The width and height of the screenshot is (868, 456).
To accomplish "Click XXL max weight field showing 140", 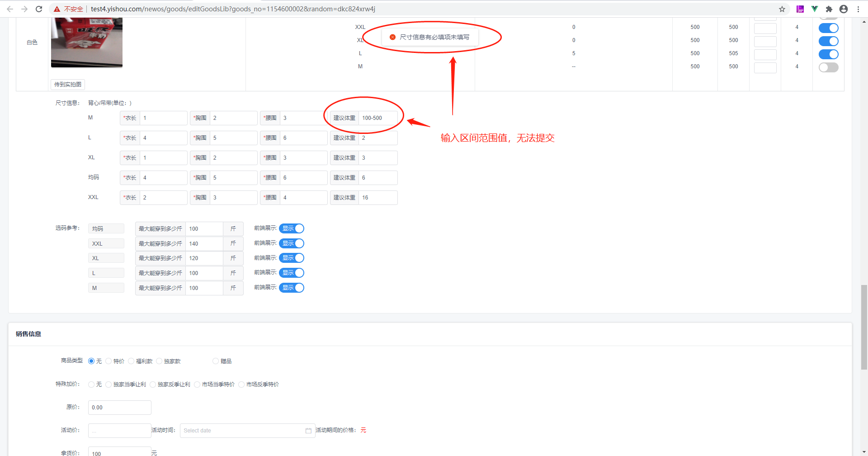I will point(204,244).
